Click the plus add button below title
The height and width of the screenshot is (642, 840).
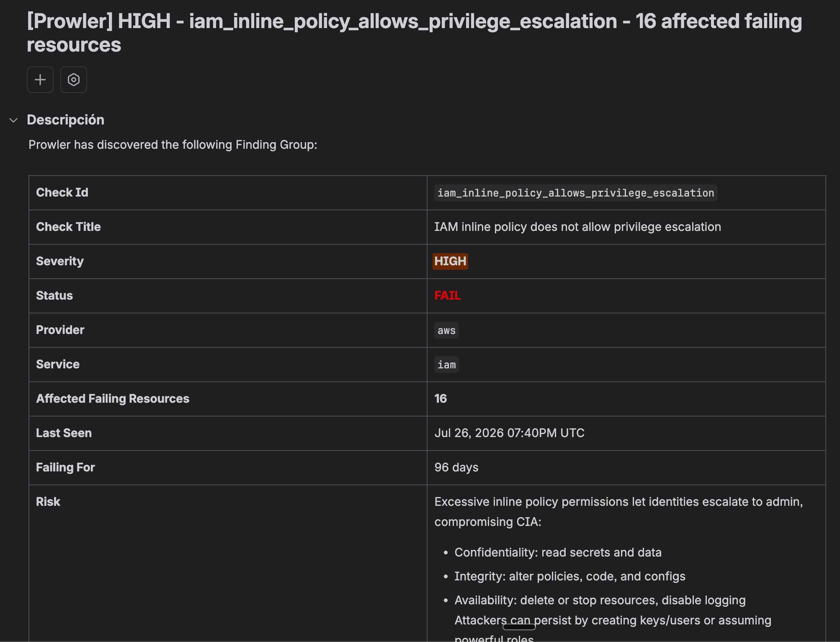[40, 80]
